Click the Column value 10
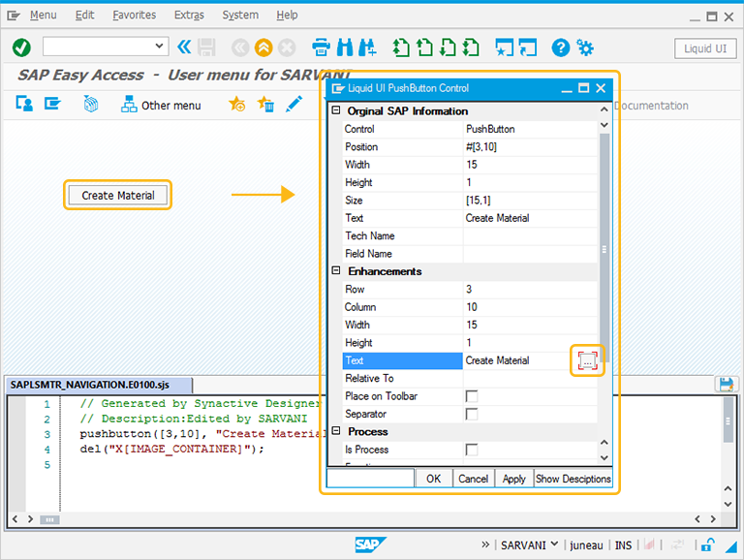744x560 pixels. pyautogui.click(x=530, y=307)
